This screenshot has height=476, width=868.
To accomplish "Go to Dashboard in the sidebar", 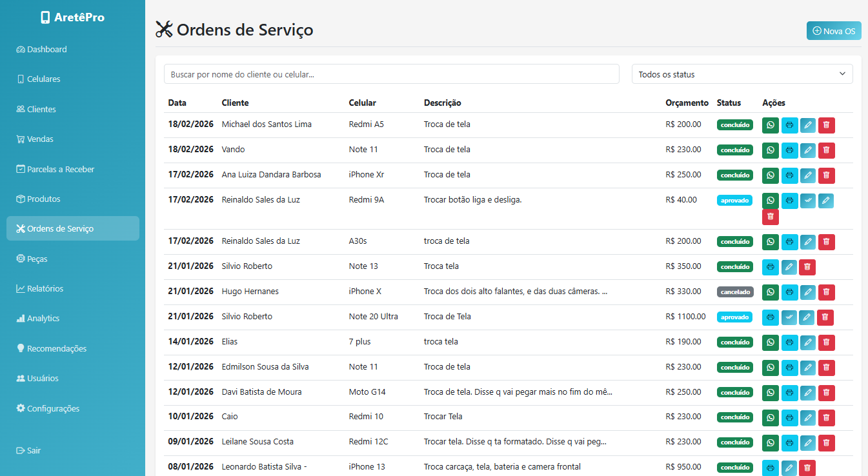I will pyautogui.click(x=46, y=50).
